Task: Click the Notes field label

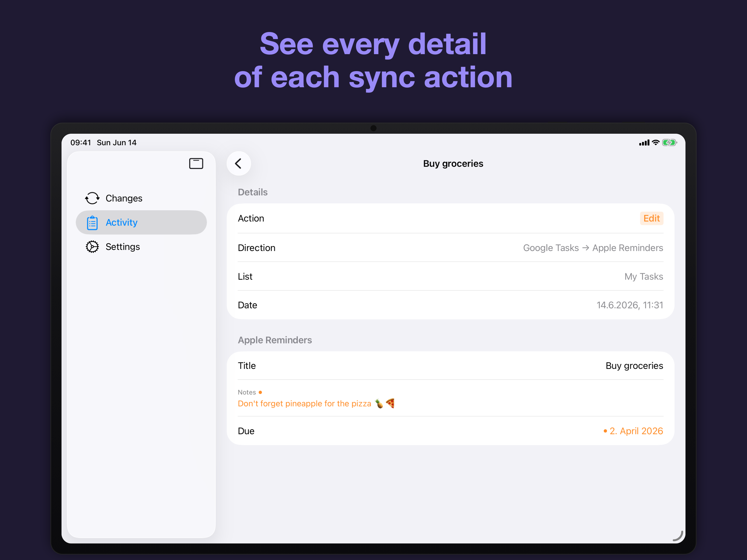Action: tap(247, 392)
